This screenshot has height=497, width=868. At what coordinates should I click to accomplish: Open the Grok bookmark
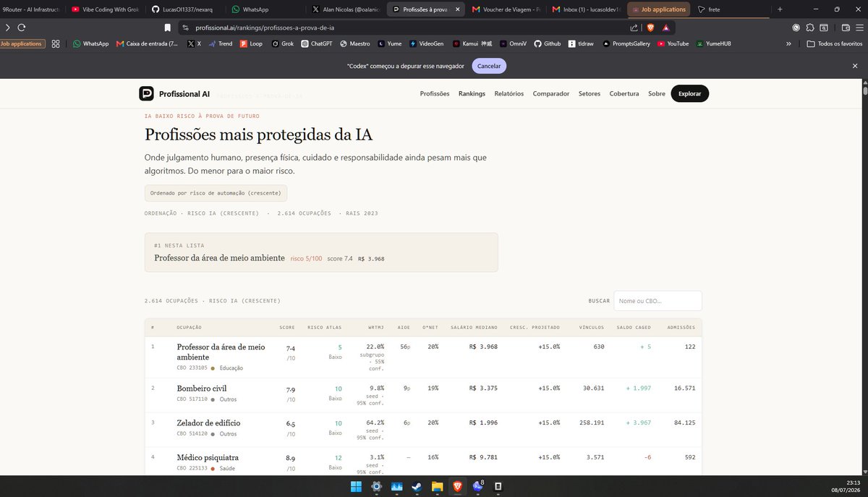[282, 43]
